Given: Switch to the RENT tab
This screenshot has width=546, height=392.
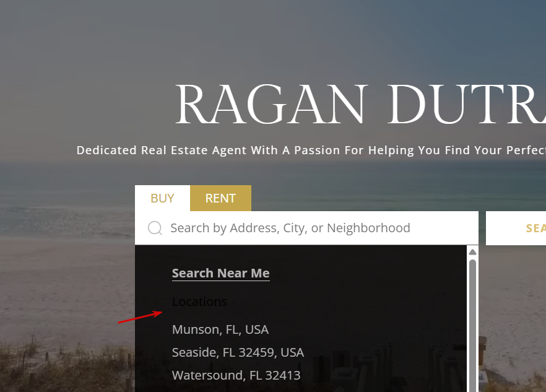Looking at the screenshot, I should 220,198.
